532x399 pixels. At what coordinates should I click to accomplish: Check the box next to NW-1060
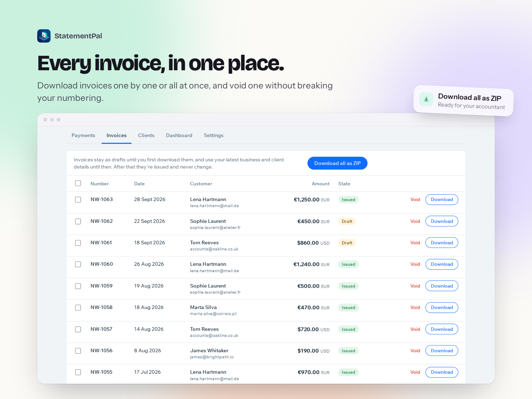[78, 264]
